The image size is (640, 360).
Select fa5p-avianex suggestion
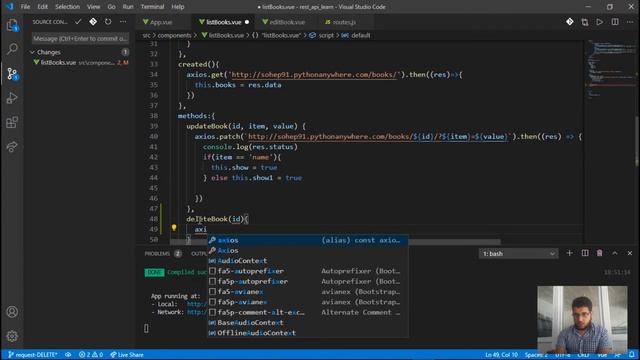(x=308, y=302)
